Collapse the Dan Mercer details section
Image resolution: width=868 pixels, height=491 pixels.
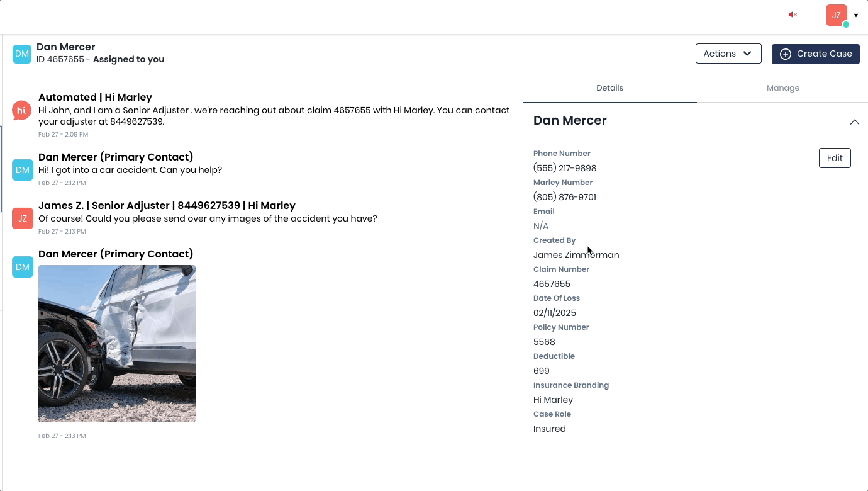[x=854, y=121]
